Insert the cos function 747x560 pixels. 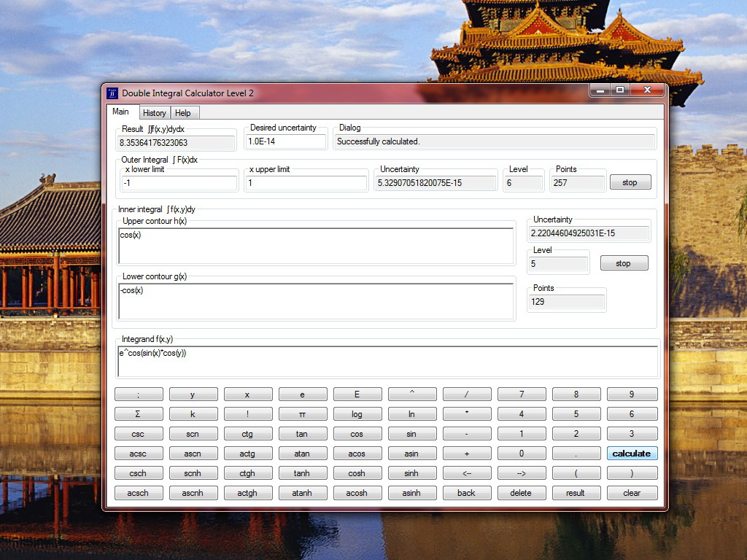pyautogui.click(x=357, y=434)
